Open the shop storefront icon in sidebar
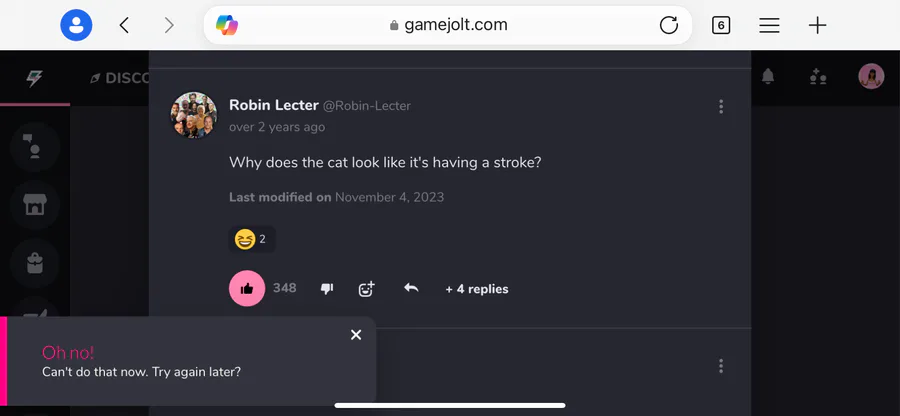900x416 pixels. click(x=35, y=206)
